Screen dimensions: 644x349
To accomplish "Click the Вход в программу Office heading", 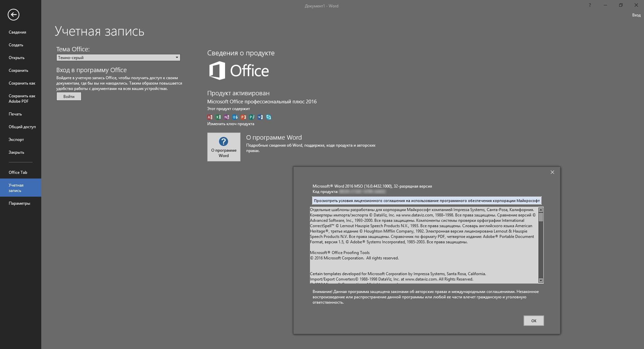I will [91, 70].
